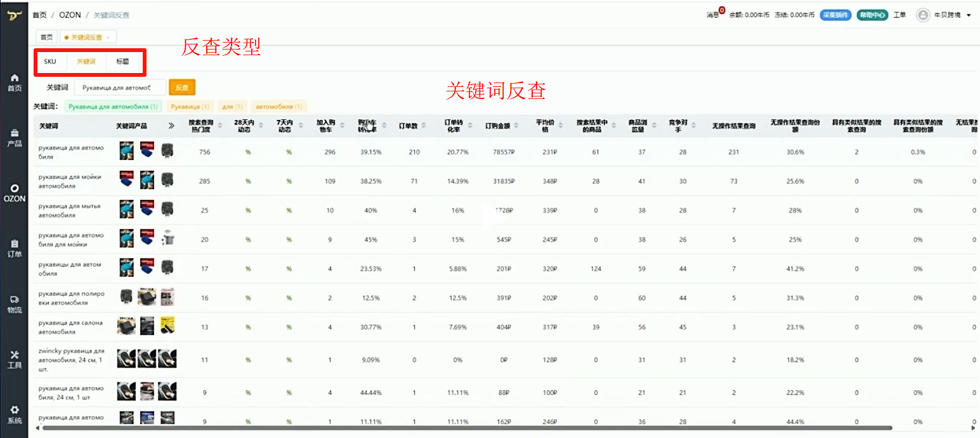Click the orange 反查 search button

[182, 88]
